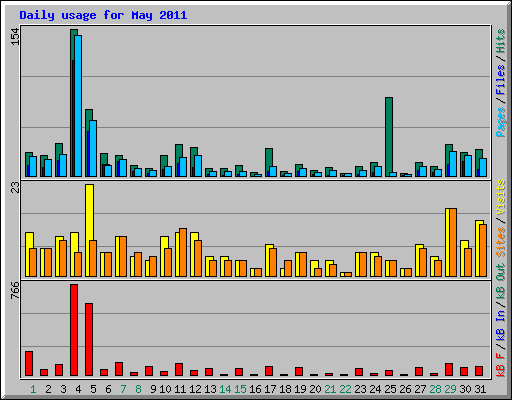Click the kB F legend label
512x400 pixels.
[500, 364]
